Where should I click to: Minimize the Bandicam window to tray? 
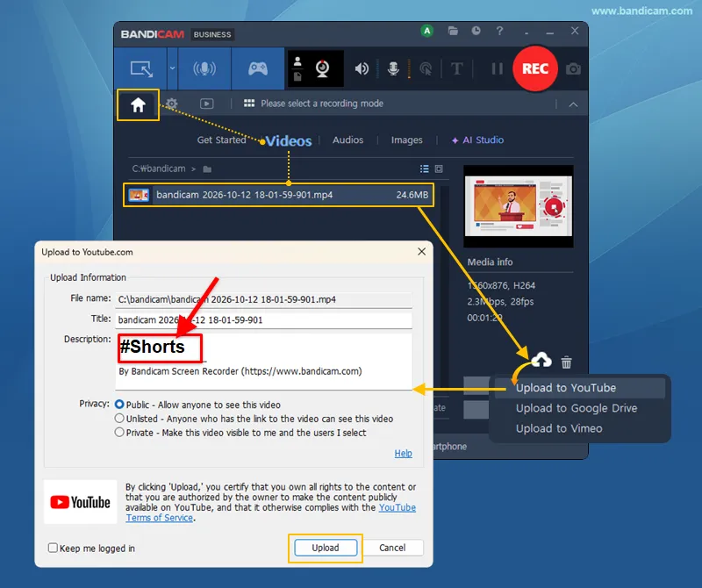526,33
